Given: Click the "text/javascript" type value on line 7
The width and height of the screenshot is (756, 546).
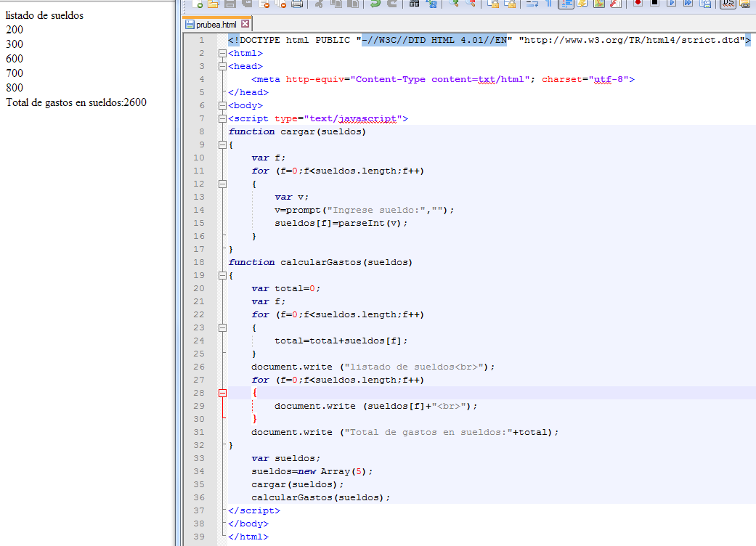Looking at the screenshot, I should pos(353,118).
